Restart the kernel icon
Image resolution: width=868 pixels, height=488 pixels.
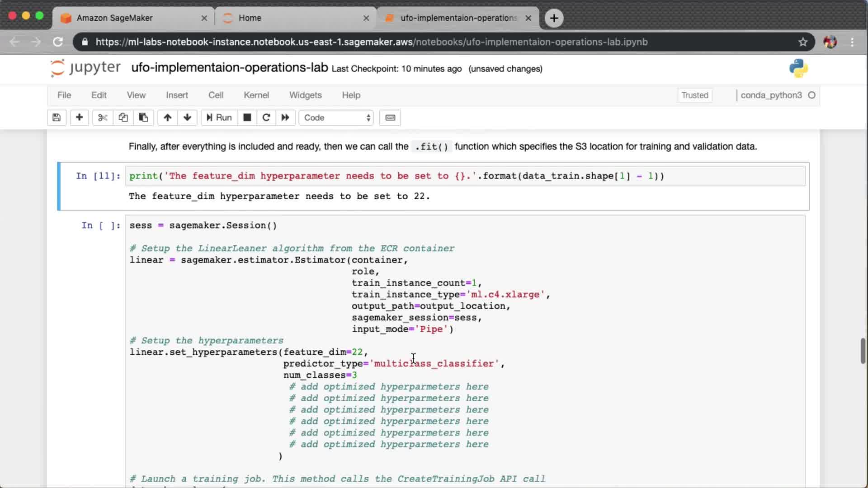266,117
